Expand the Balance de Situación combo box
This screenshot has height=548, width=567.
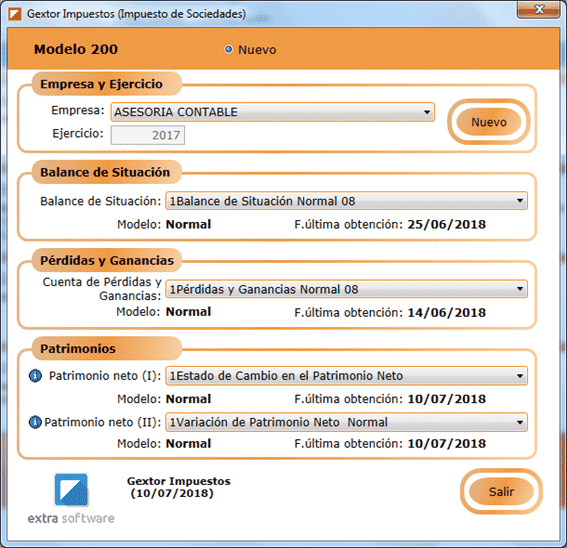click(346, 201)
